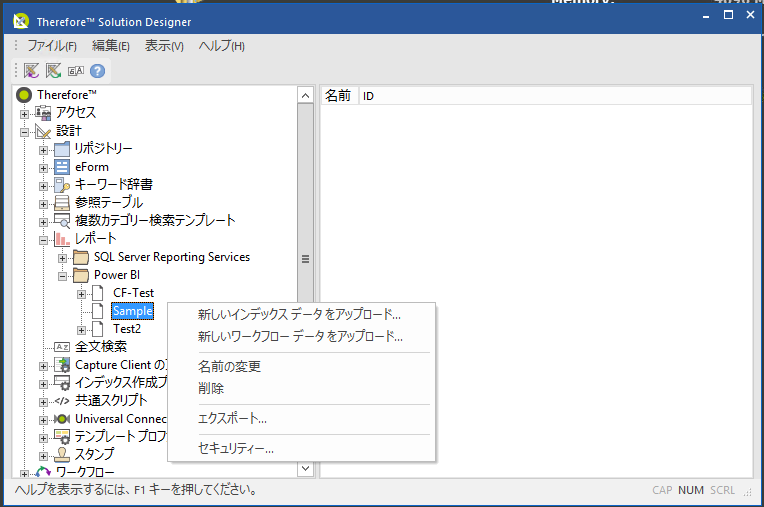Image resolution: width=764 pixels, height=507 pixels.
Task: Select the Test2 tree item label
Action: (x=127, y=329)
